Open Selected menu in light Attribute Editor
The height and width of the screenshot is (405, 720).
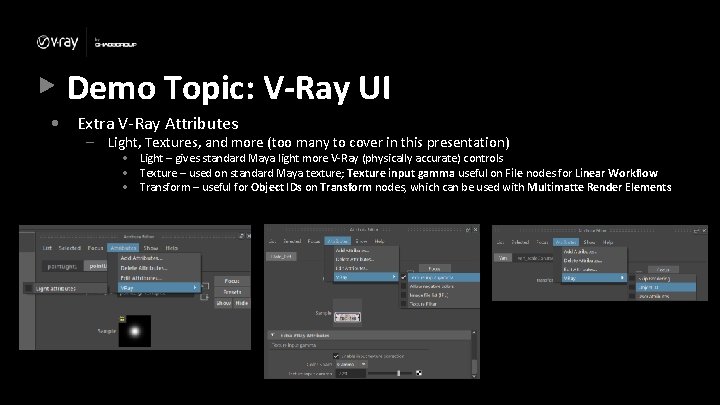[69, 248]
